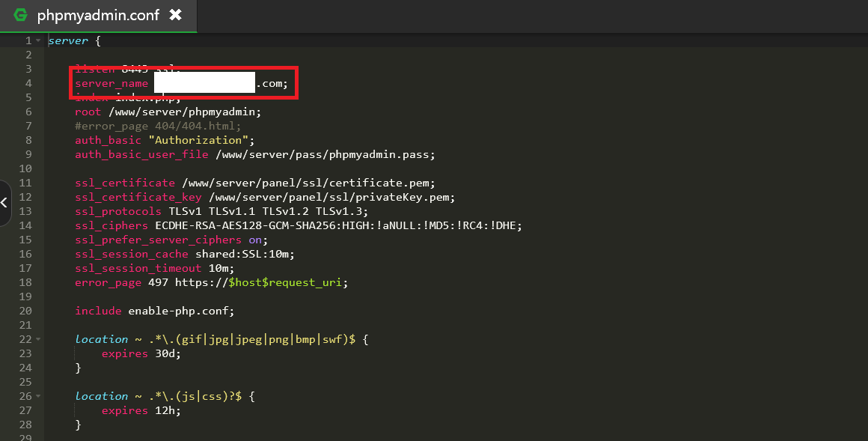Click line number 18 in the gutter

click(26, 282)
